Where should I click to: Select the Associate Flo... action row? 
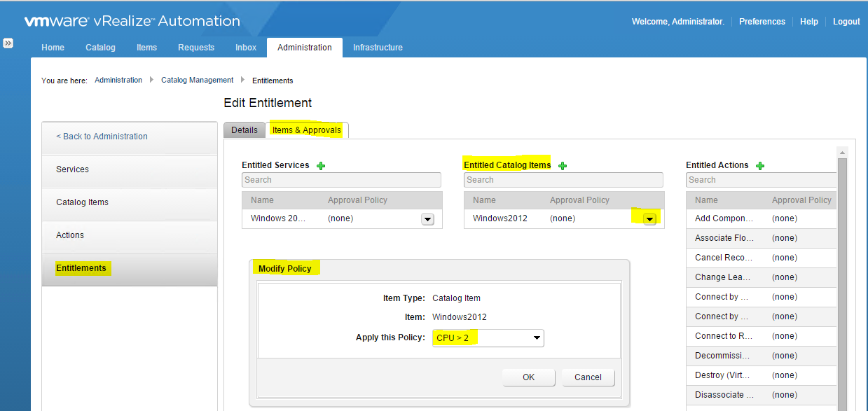[762, 239]
